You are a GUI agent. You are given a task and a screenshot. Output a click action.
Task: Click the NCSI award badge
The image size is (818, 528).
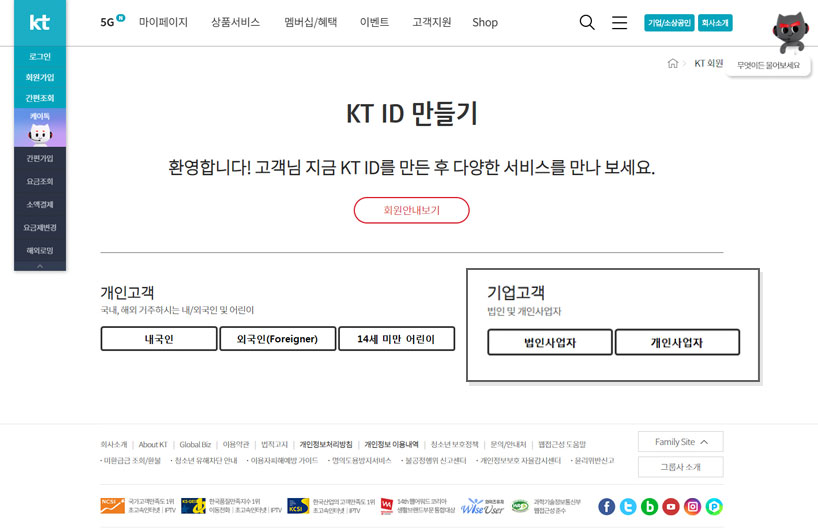(x=112, y=506)
